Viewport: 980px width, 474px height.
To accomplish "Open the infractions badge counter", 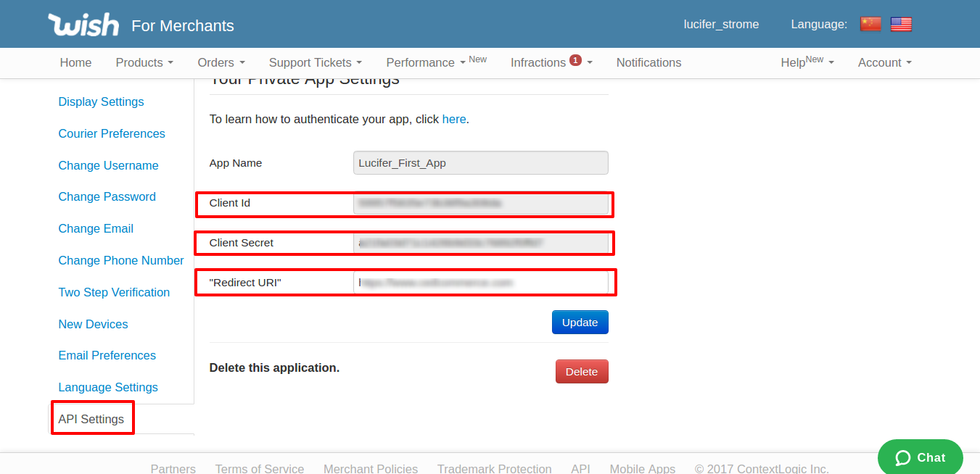I will [575, 60].
